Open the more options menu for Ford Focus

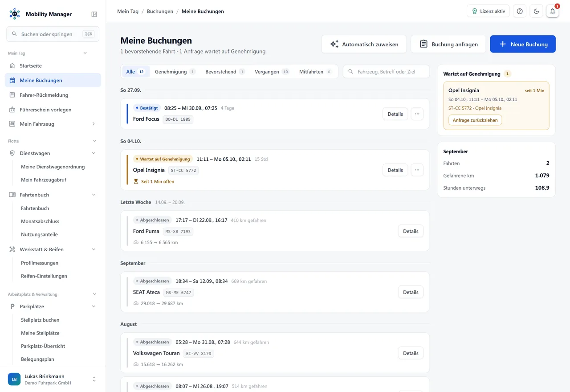417,114
